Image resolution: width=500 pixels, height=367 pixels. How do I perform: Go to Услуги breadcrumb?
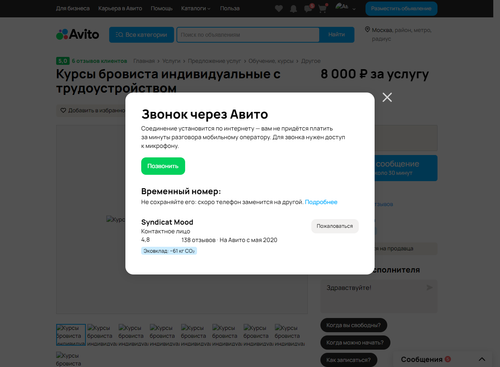point(171,61)
